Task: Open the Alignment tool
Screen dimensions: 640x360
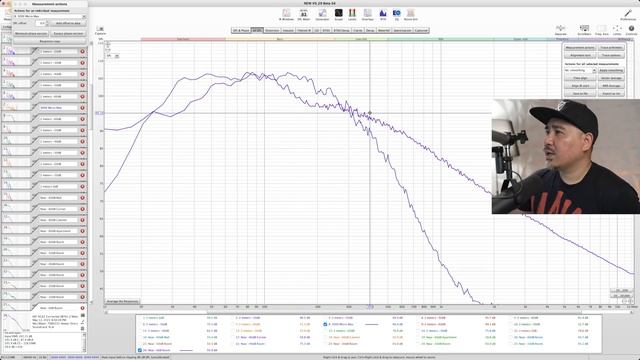Action: click(580, 55)
